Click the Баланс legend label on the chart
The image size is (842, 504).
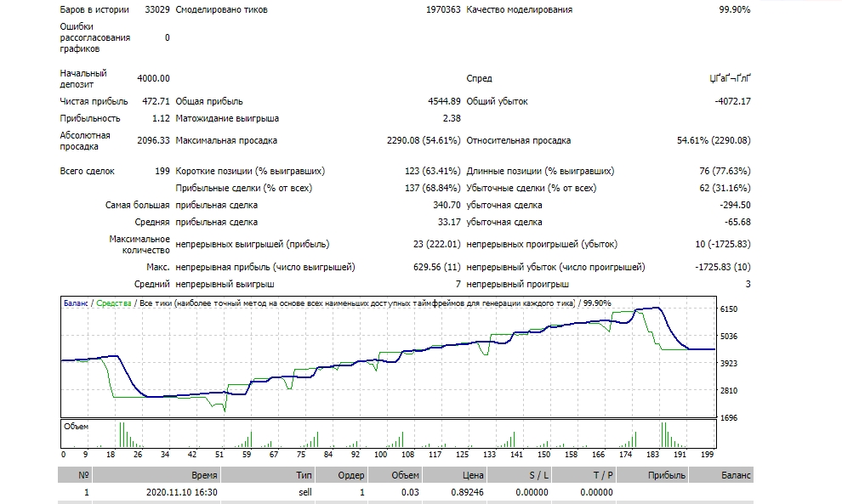pos(75,303)
